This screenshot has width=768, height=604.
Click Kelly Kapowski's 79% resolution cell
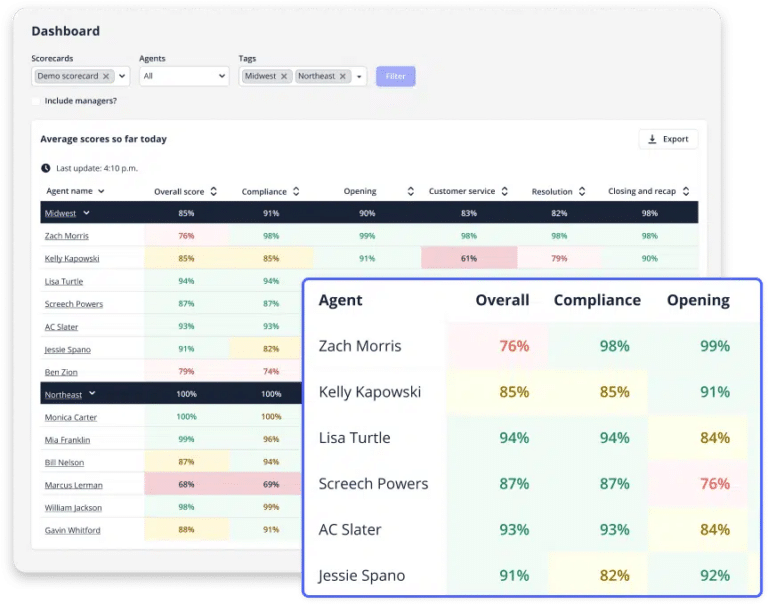pos(559,258)
